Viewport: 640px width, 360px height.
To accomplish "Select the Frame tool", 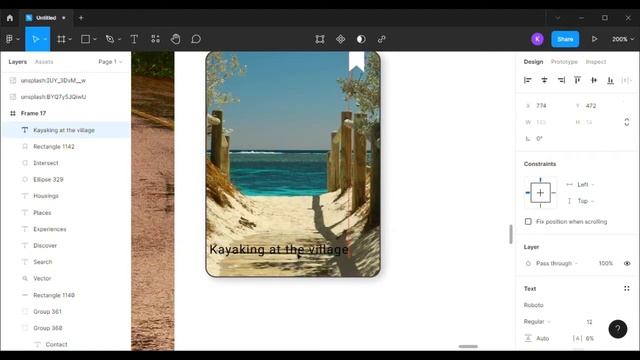I will (61, 39).
